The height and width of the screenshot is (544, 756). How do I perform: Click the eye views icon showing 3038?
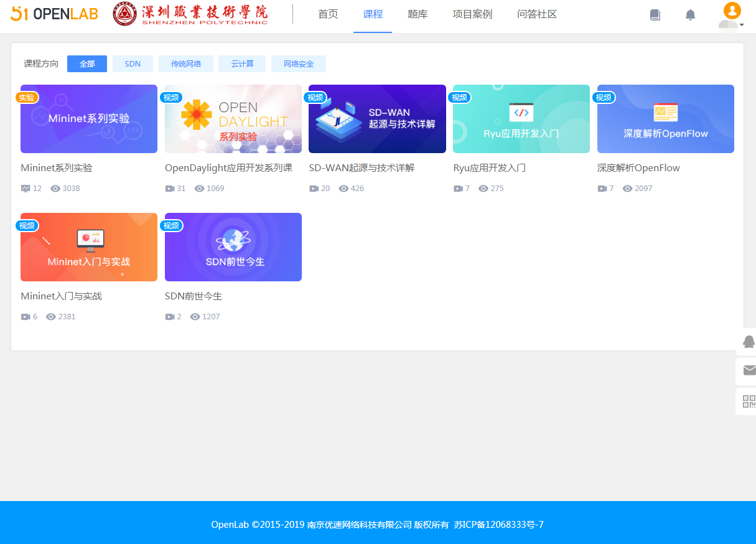(x=55, y=189)
